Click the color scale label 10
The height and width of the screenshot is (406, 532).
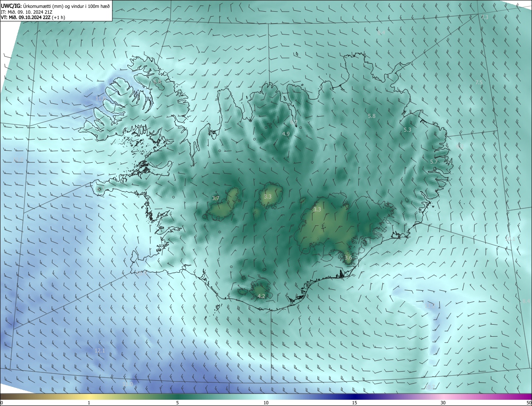pyautogui.click(x=266, y=403)
